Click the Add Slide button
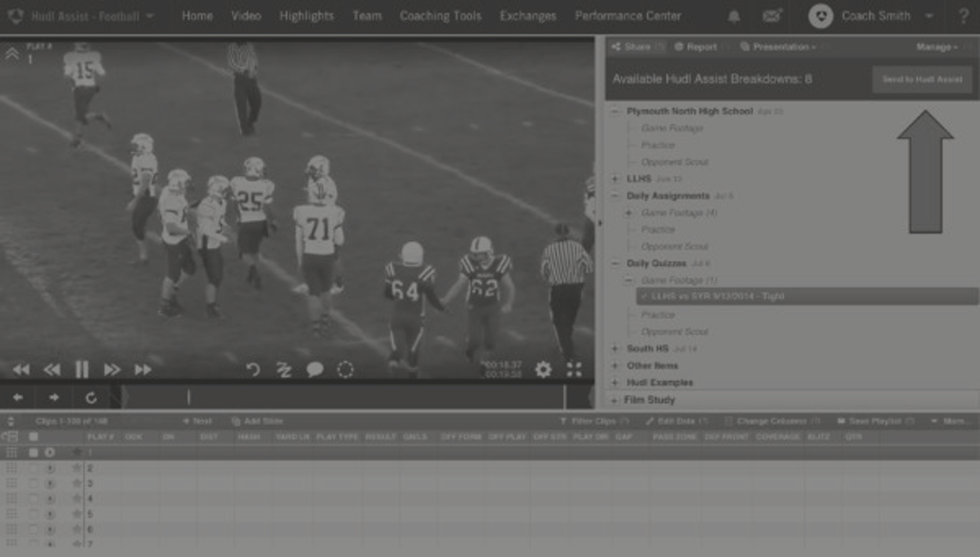 click(256, 421)
